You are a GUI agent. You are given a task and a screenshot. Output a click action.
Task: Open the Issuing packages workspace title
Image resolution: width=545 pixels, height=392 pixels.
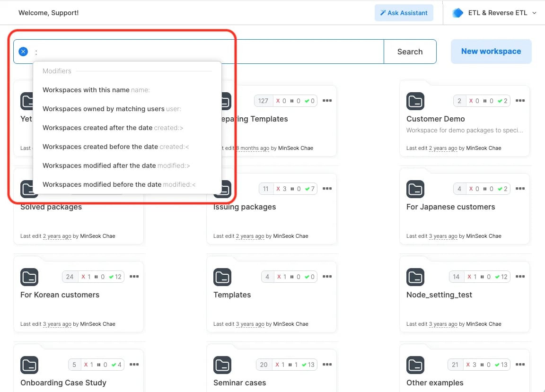pyautogui.click(x=245, y=207)
